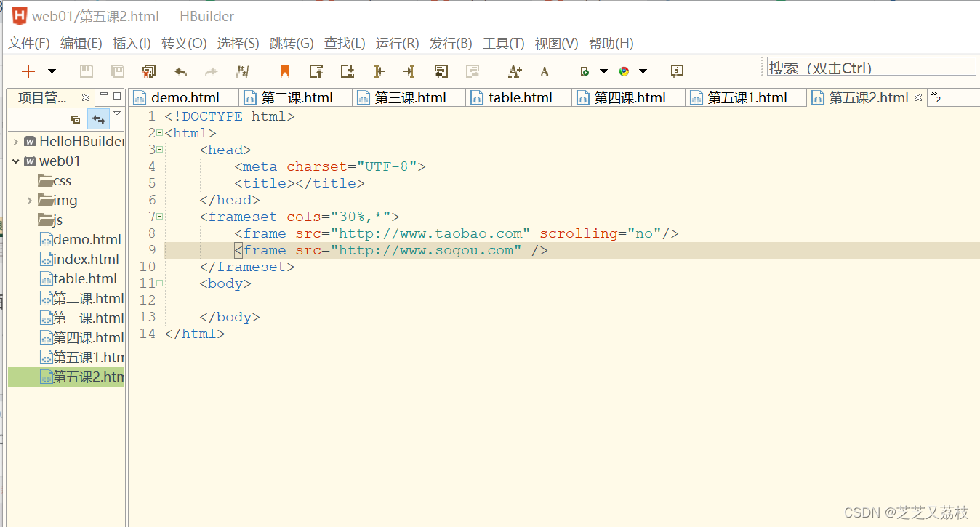The height and width of the screenshot is (527, 980).
Task: Maximize the project manager panel
Action: (117, 95)
